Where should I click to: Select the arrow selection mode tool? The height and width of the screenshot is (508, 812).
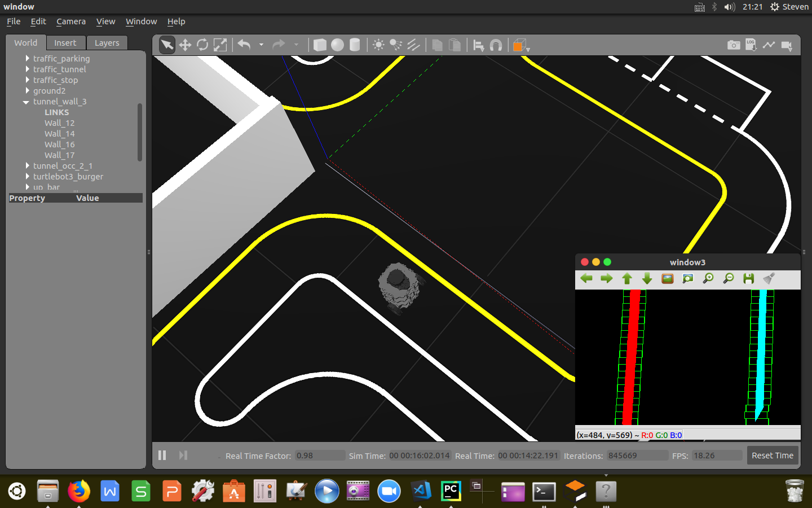pos(167,45)
